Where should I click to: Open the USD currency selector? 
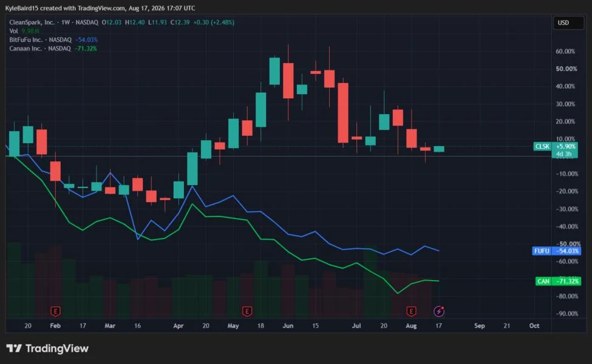pyautogui.click(x=568, y=22)
